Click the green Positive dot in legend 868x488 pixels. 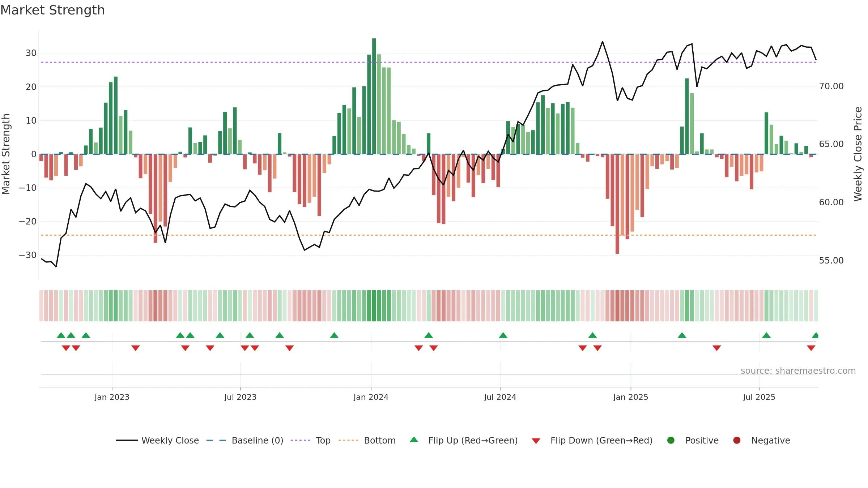click(671, 440)
